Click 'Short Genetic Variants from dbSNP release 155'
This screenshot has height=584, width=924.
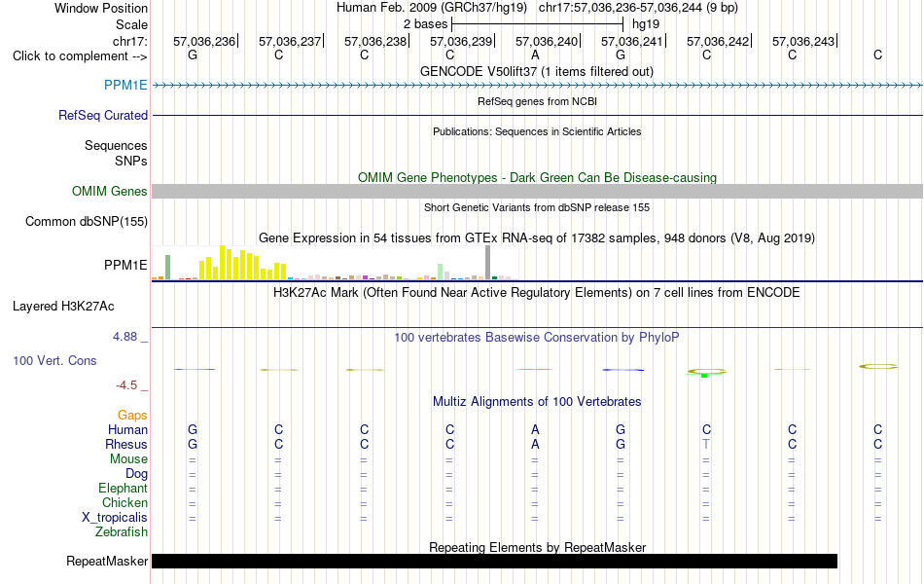537,207
